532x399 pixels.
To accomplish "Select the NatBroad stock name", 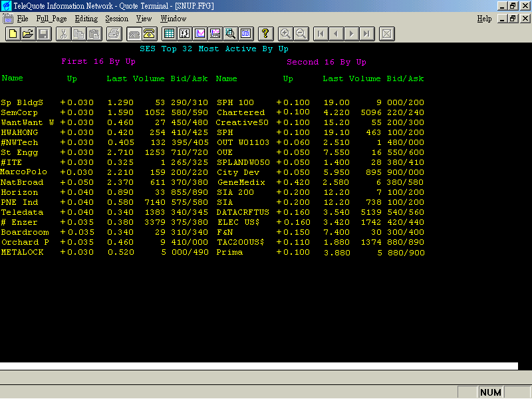I will 22,182.
